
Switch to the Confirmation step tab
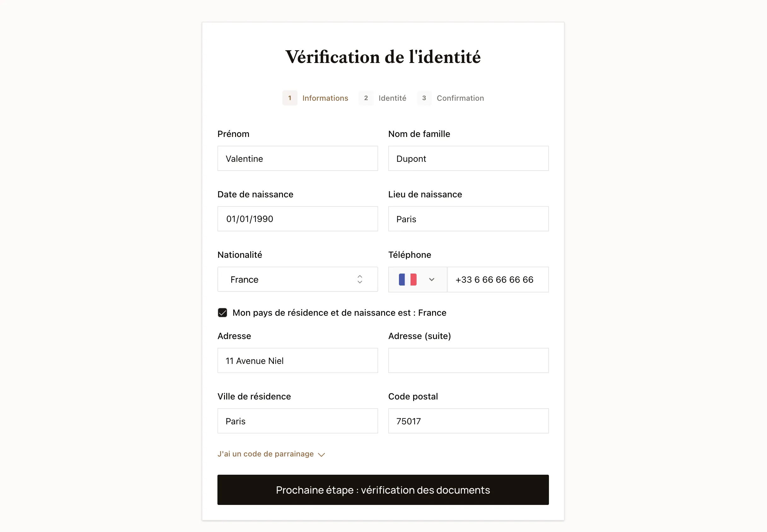point(460,98)
